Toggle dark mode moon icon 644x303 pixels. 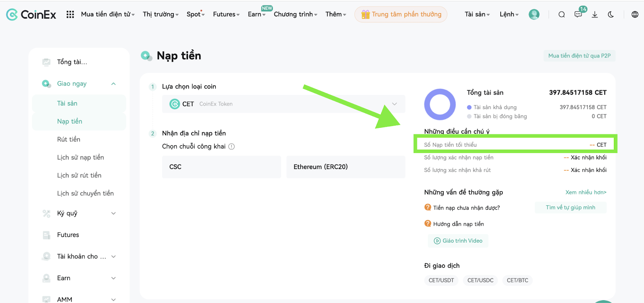tap(611, 14)
